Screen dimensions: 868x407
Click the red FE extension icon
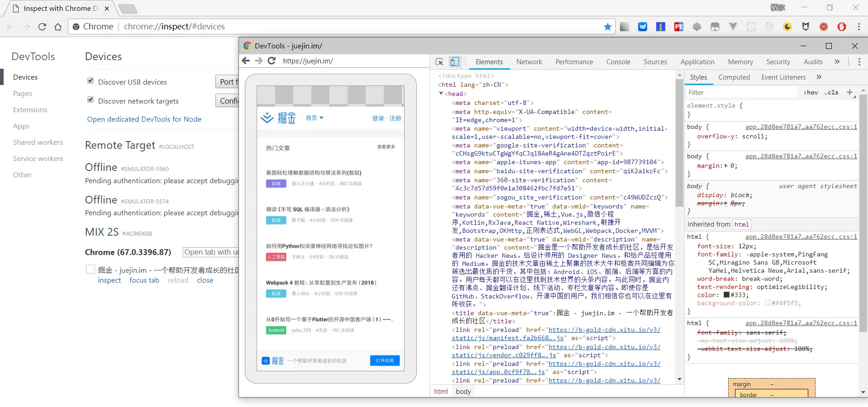(679, 27)
